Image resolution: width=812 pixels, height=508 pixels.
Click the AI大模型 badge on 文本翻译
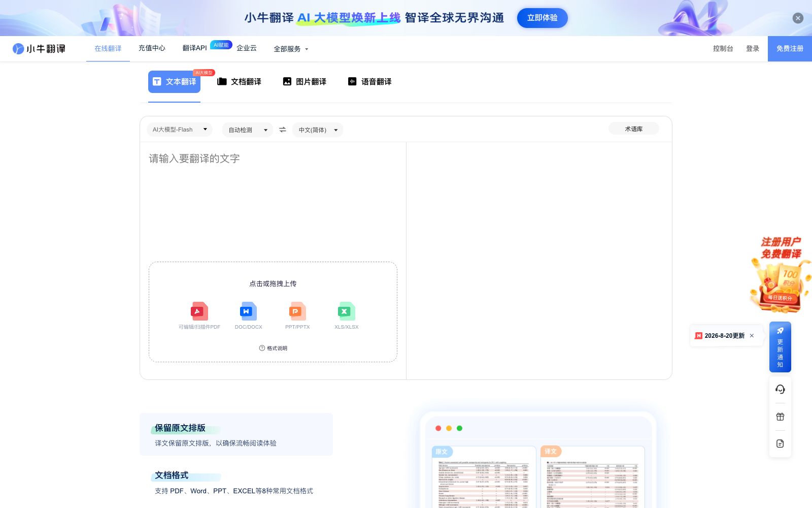204,73
